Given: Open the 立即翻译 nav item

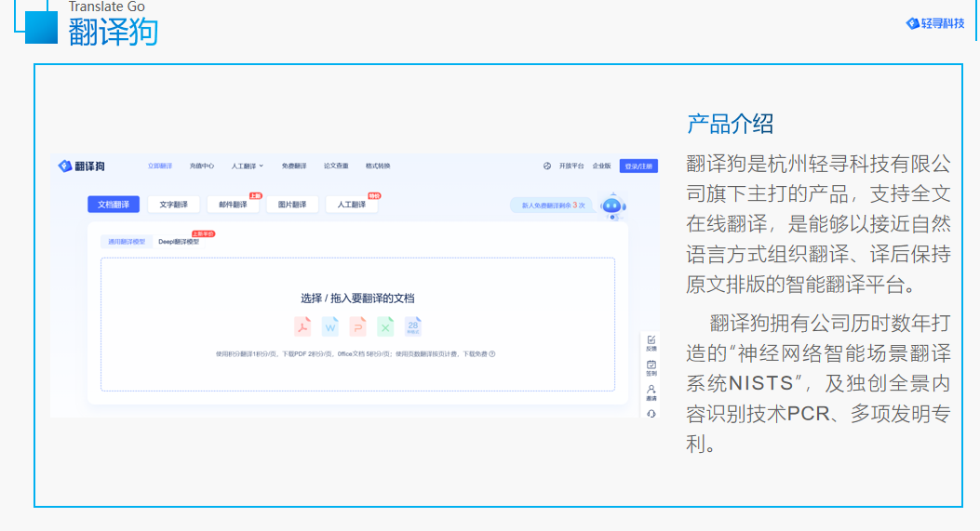Looking at the screenshot, I should click(x=160, y=166).
